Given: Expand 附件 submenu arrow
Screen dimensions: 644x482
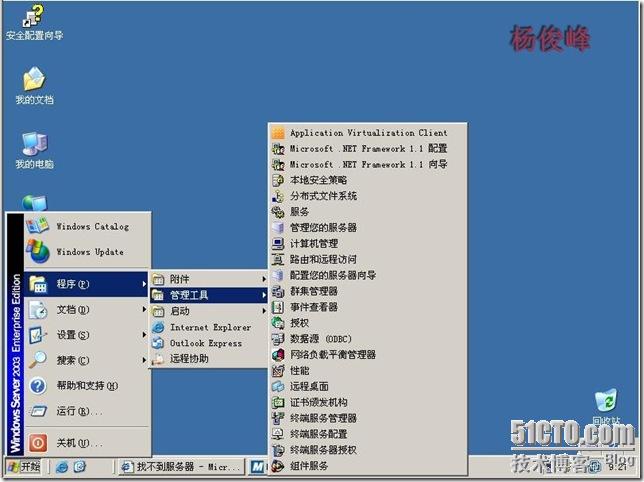Looking at the screenshot, I should coord(264,279).
